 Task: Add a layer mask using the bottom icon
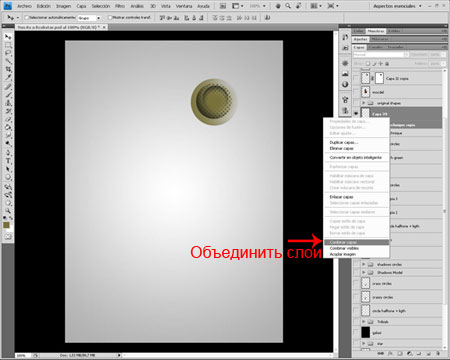click(x=400, y=353)
